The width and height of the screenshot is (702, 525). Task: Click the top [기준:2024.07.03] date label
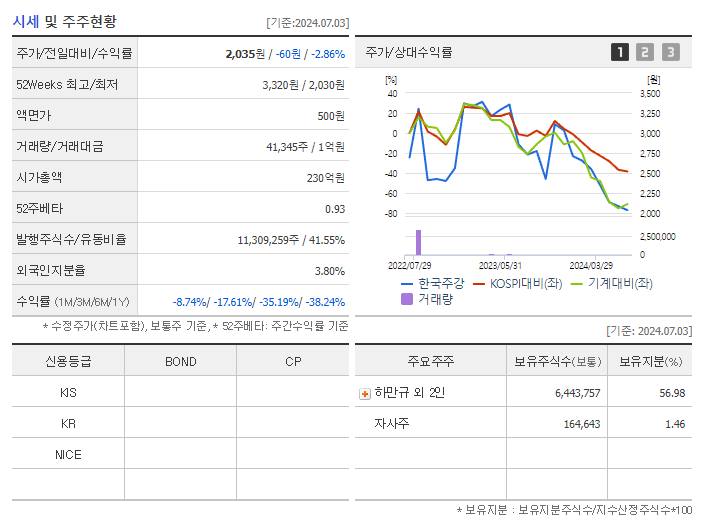coord(308,23)
